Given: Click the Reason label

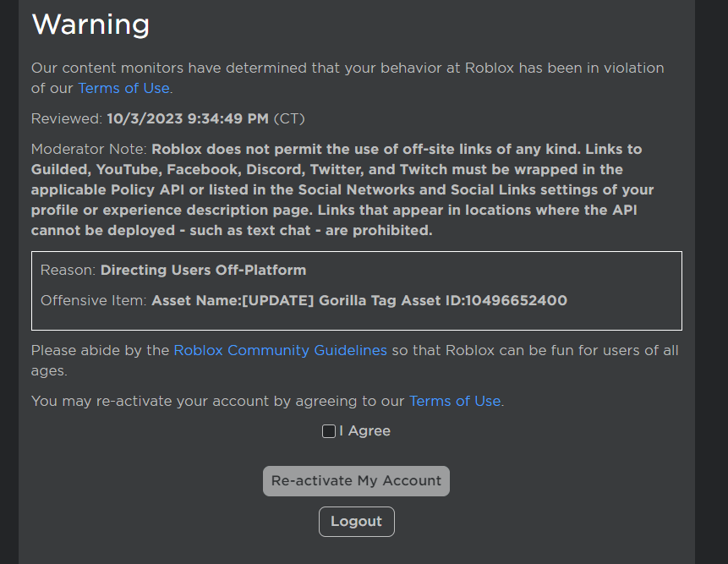Looking at the screenshot, I should (68, 271).
